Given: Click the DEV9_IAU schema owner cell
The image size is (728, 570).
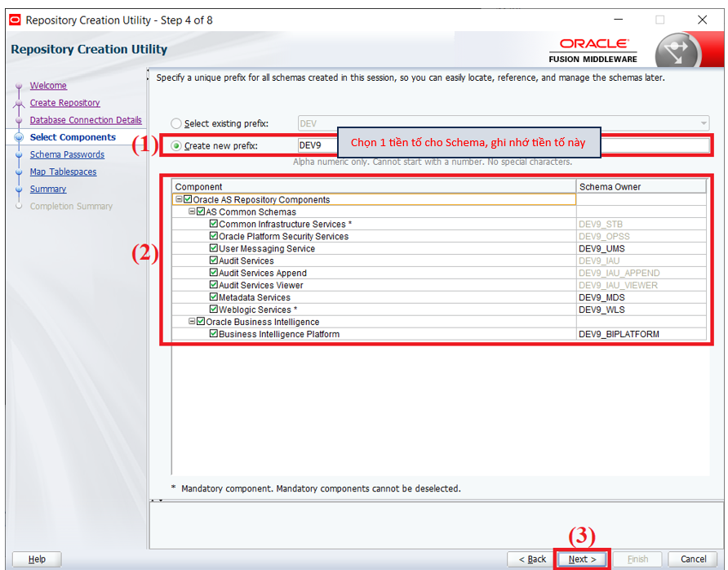Looking at the screenshot, I should pyautogui.click(x=641, y=261).
